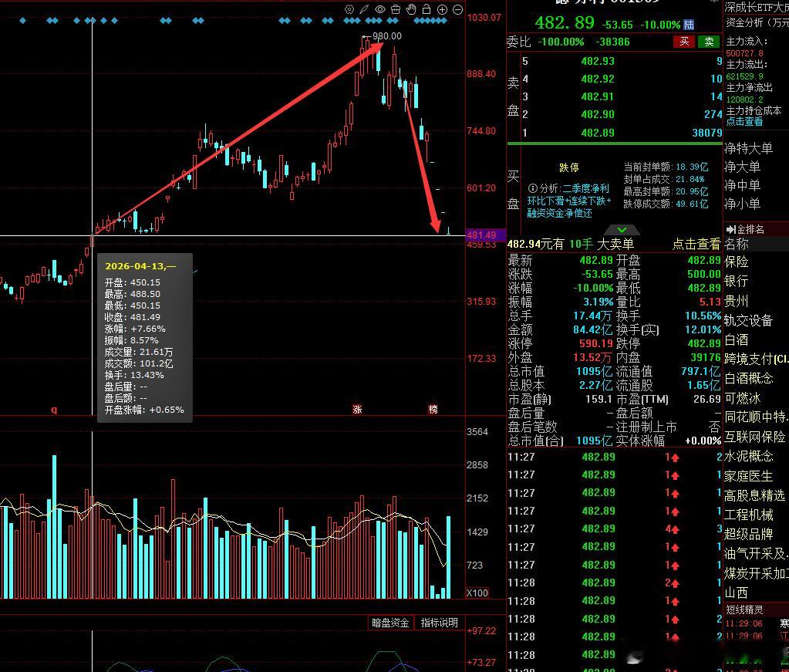This screenshot has width=789, height=672.
Task: Click 涨停 price value 590.19
Action: 596,343
